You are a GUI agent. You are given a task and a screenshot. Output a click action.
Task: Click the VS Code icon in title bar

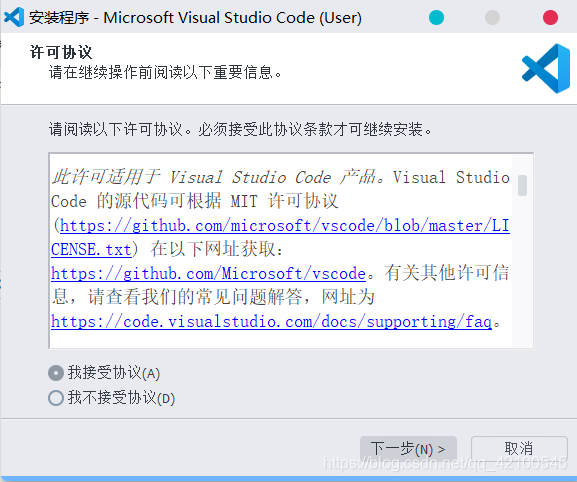14,17
